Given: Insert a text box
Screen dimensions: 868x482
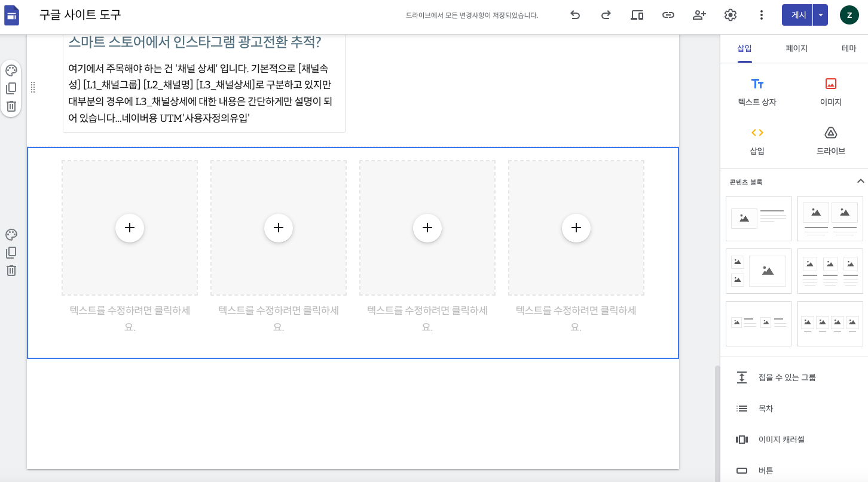Looking at the screenshot, I should pos(757,91).
